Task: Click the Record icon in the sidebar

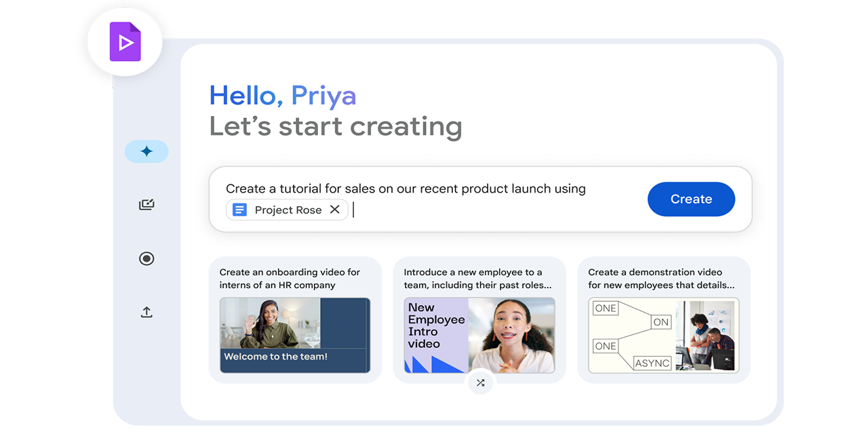Action: [146, 258]
